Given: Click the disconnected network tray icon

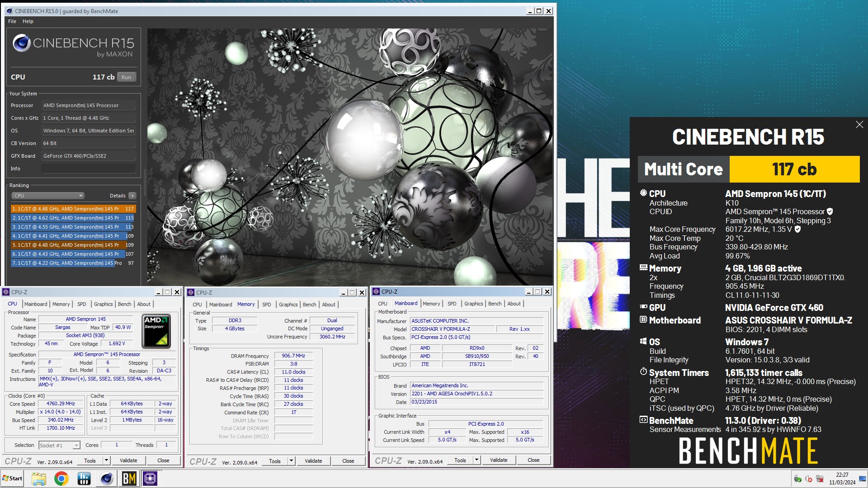Looking at the screenshot, I should point(820,479).
